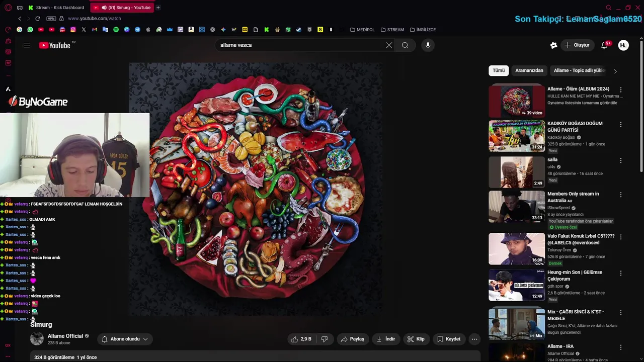Start voice search with the microphone icon
This screenshot has height=362, width=644.
[x=428, y=45]
